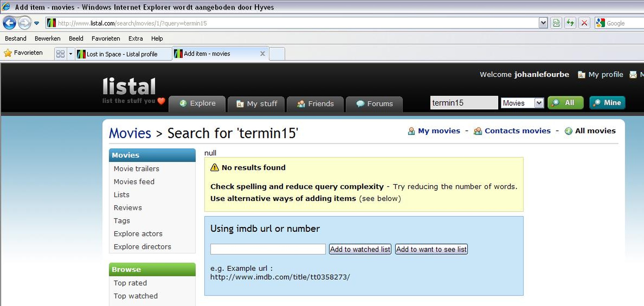Image resolution: width=644 pixels, height=306 pixels.
Task: Open the Favorieten menu
Action: 106,38
